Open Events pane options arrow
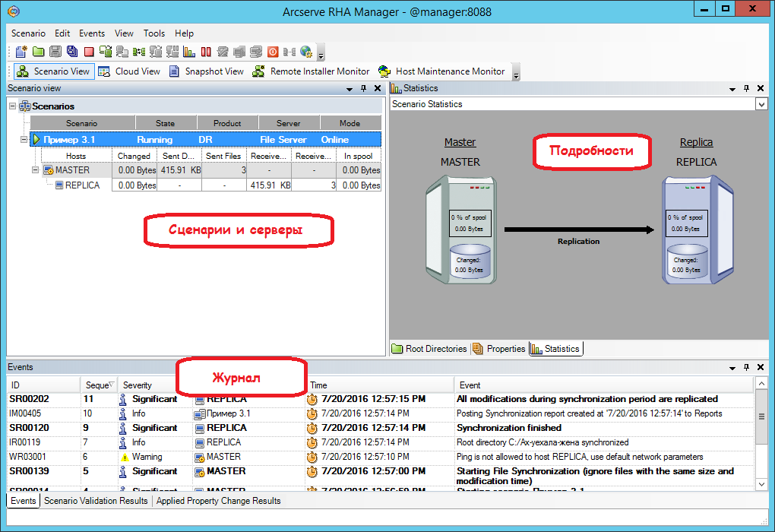 click(x=732, y=368)
